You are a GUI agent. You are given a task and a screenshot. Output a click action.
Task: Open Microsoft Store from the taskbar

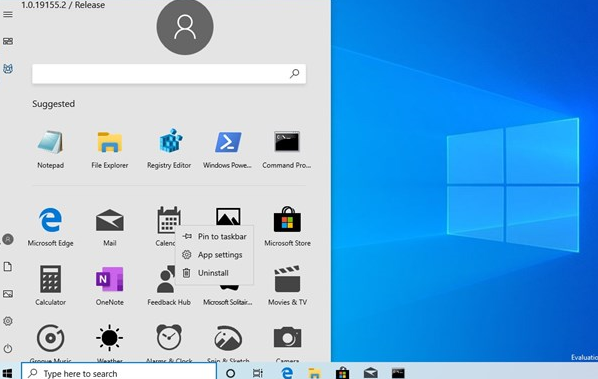coord(342,373)
